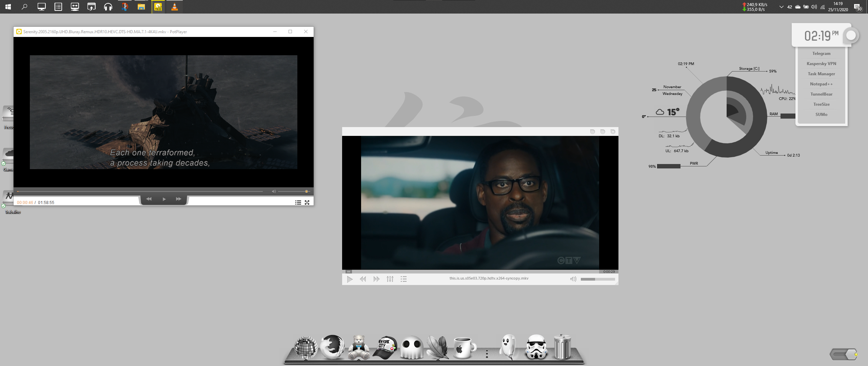Open Notepad++ from the launcher list

[x=821, y=84]
